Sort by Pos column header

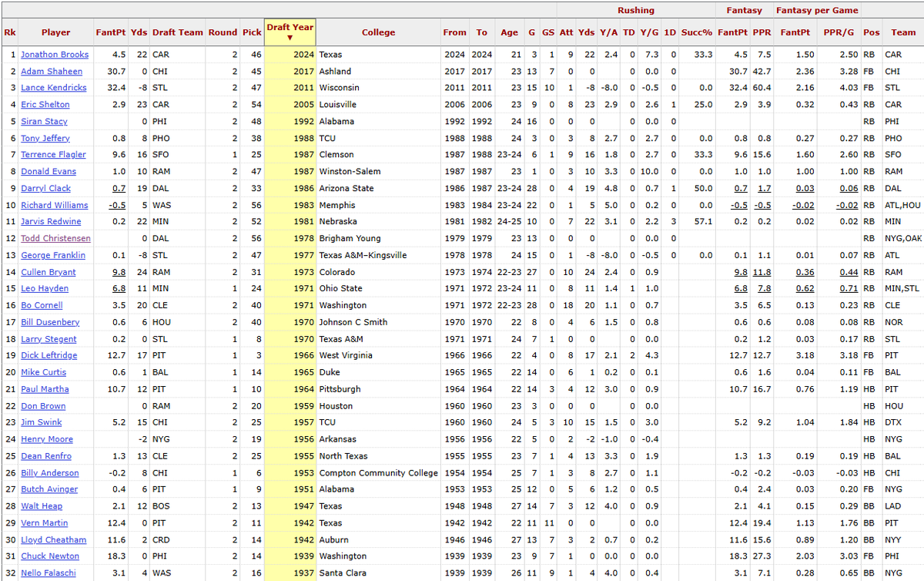pos(871,32)
